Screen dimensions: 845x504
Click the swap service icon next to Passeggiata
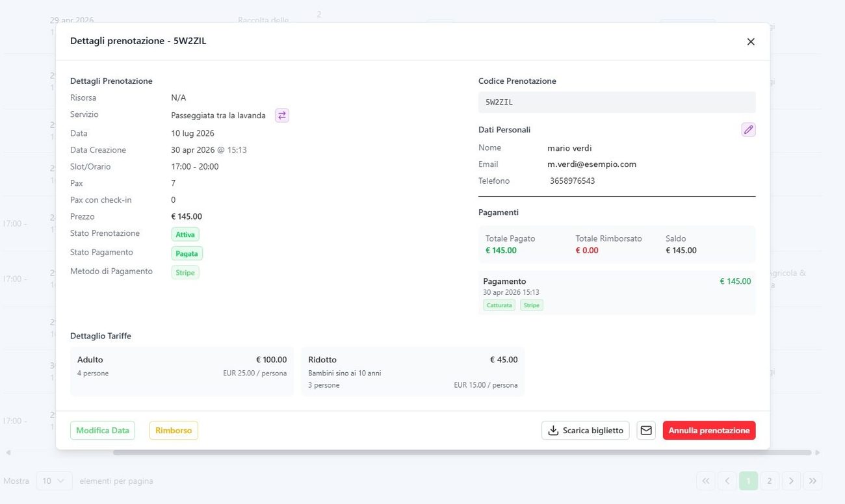point(282,116)
